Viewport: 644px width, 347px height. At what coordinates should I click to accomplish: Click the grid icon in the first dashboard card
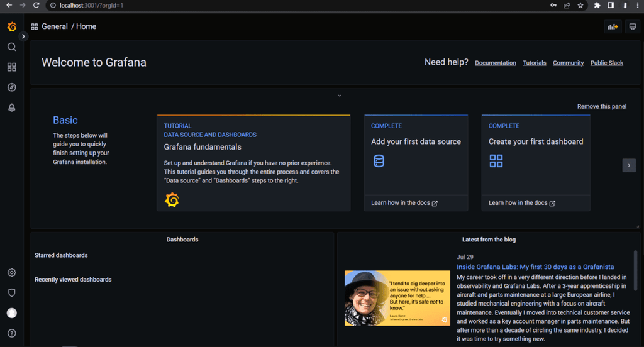coord(496,161)
